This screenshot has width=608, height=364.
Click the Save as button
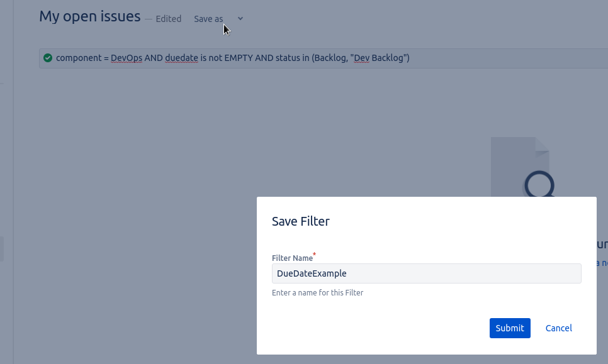208,19
